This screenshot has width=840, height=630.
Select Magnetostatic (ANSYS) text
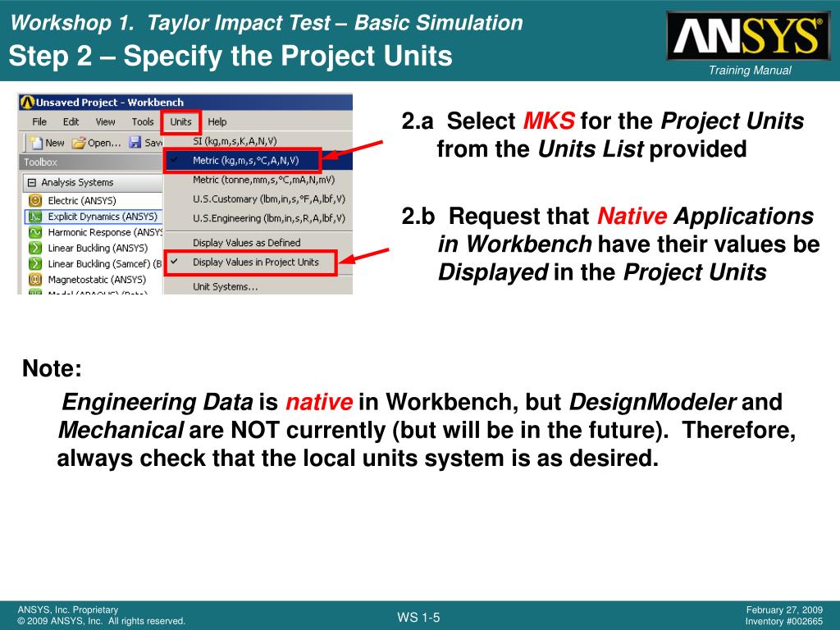click(97, 279)
